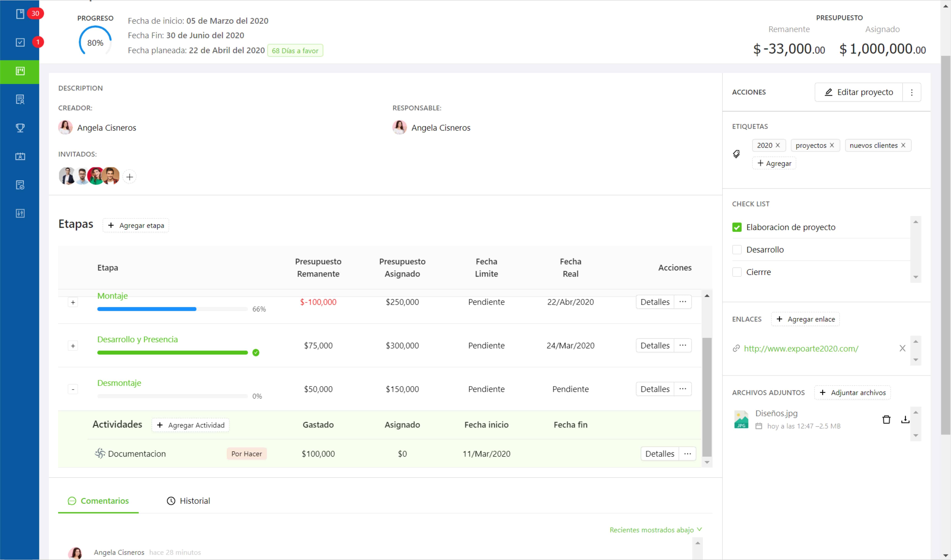The height and width of the screenshot is (560, 951).
Task: Click the completed check icon on Desarrollo y Presencia
Action: tap(256, 353)
